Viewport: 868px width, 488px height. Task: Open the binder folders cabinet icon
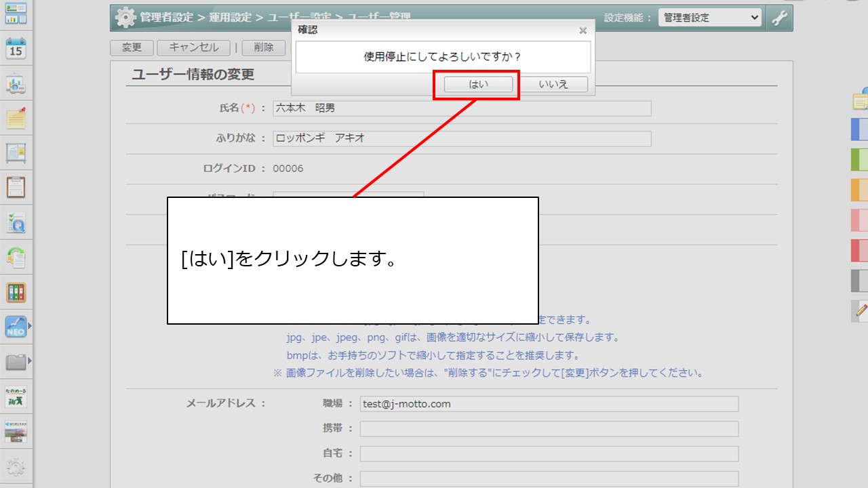point(16,293)
